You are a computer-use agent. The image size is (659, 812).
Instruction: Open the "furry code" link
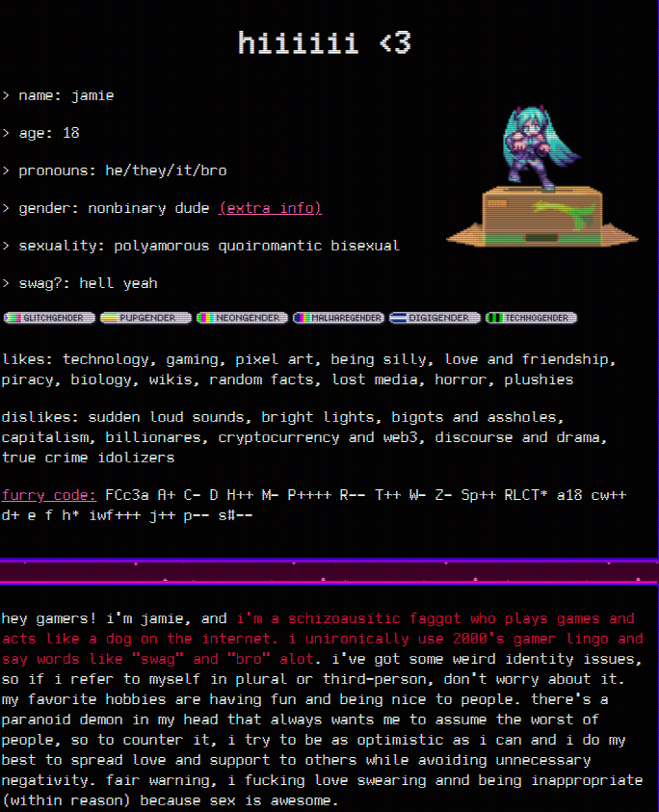pyautogui.click(x=49, y=495)
